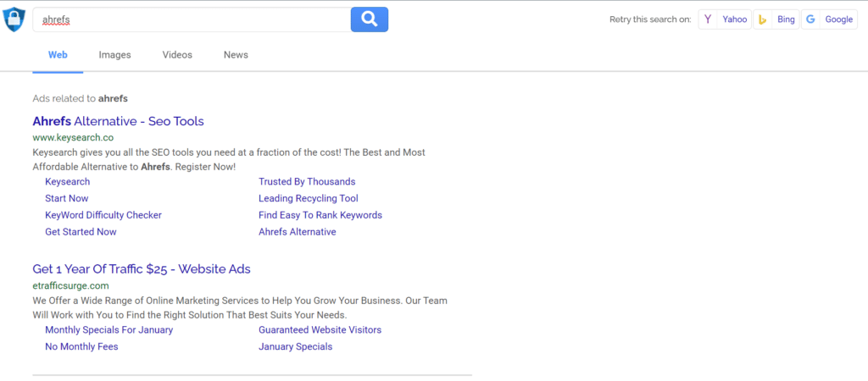Open the Leading Recycling Tool link
The image size is (868, 381).
(x=308, y=198)
